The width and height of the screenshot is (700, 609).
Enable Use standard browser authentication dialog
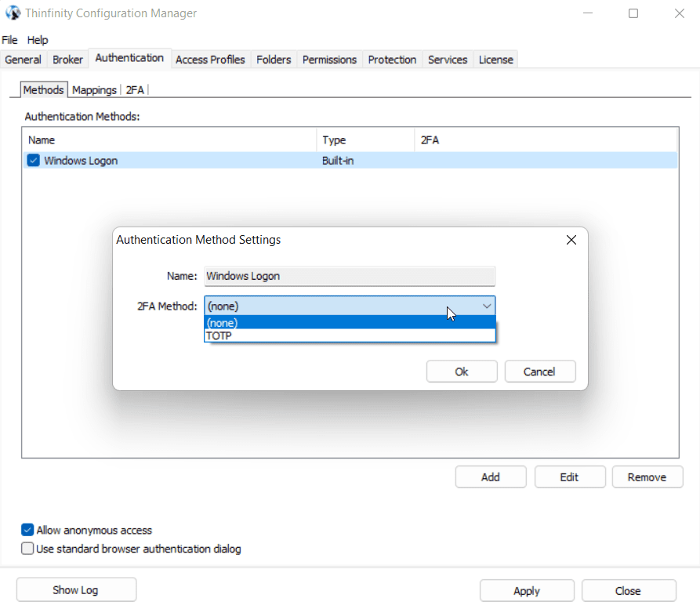(27, 549)
